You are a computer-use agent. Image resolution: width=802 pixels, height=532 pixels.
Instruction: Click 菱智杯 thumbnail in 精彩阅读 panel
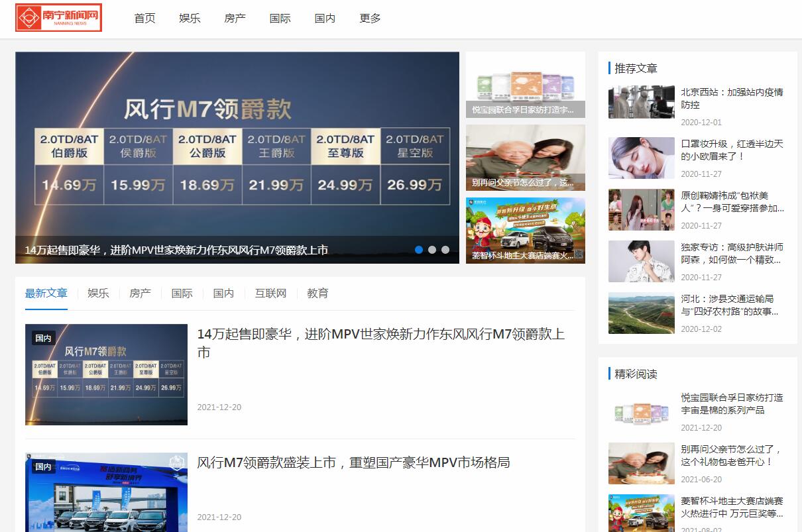click(642, 513)
